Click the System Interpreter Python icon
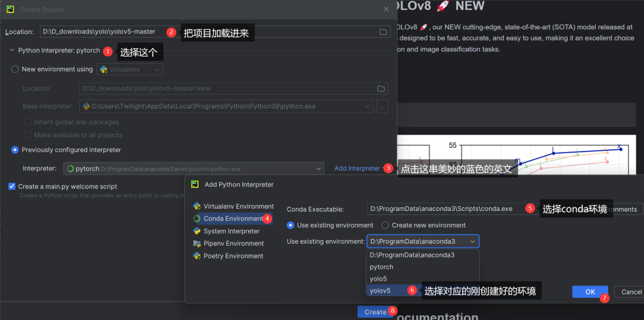644x320 pixels. click(197, 231)
